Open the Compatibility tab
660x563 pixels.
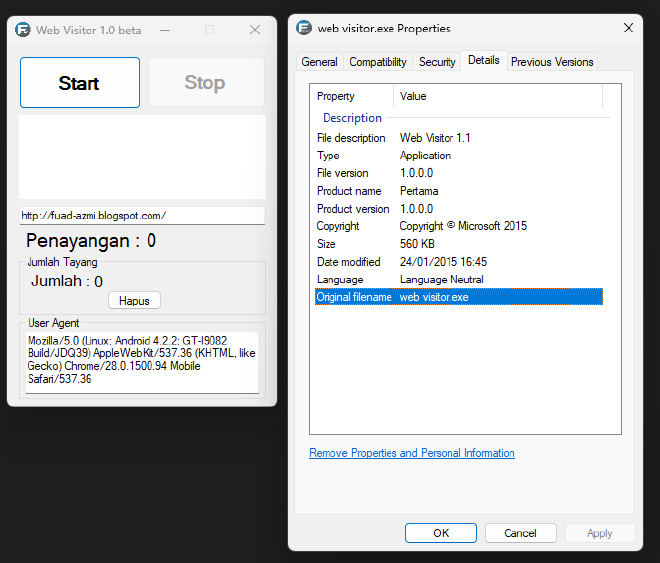pyautogui.click(x=377, y=62)
